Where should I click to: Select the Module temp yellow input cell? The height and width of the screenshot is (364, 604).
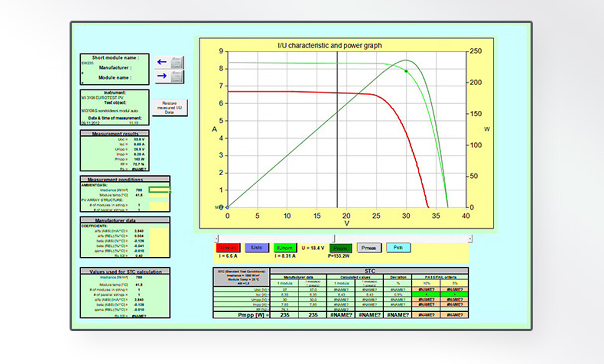point(160,195)
